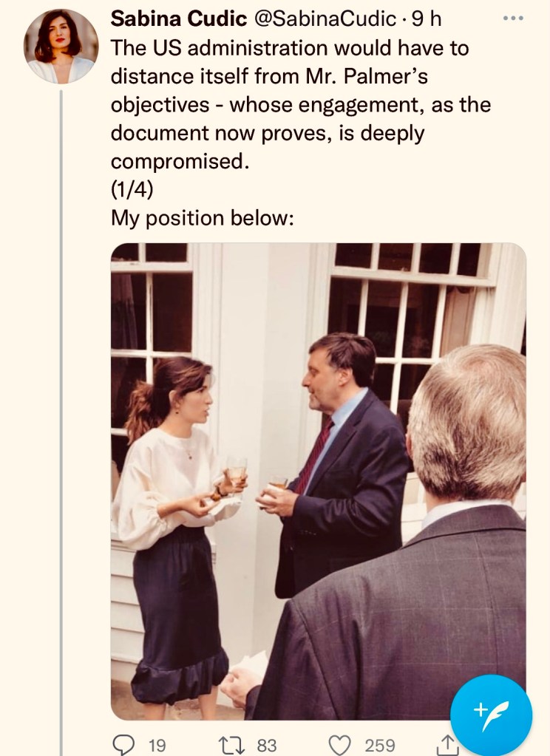Retweet this post using the retweet icon

pyautogui.click(x=235, y=744)
